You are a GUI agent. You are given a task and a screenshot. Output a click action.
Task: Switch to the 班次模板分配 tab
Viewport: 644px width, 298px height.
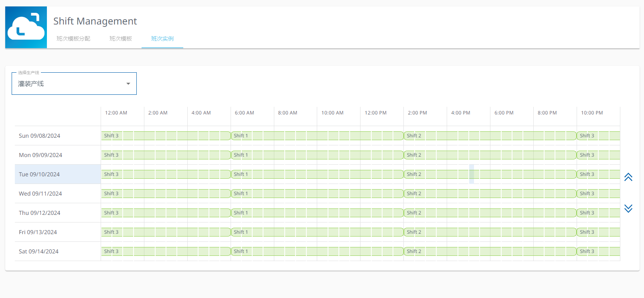coord(73,39)
